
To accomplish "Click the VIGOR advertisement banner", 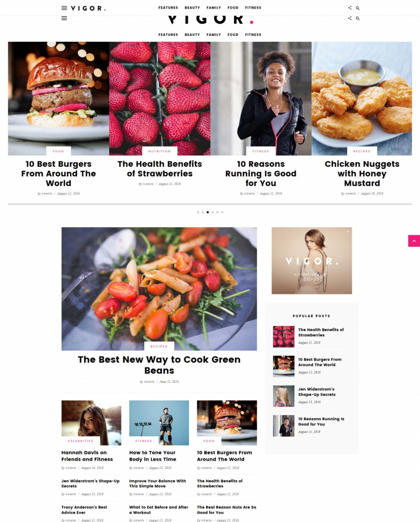I will (x=312, y=261).
